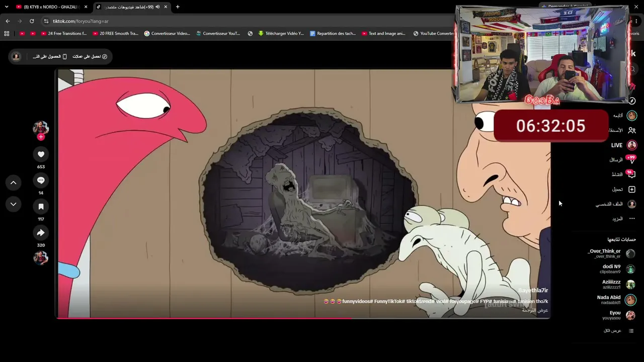This screenshot has width=644, height=362.
Task: Open the Convertisseur YouT... bookmark
Action: point(218,34)
